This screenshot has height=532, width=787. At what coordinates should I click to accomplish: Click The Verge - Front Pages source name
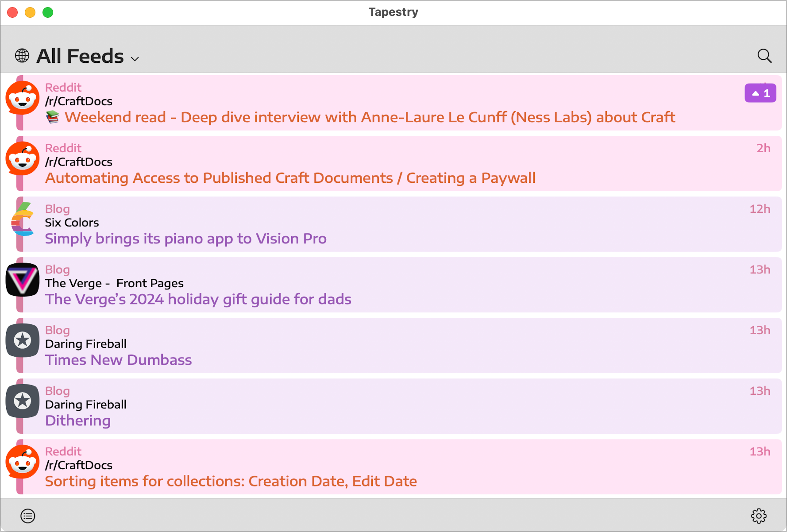tap(115, 283)
